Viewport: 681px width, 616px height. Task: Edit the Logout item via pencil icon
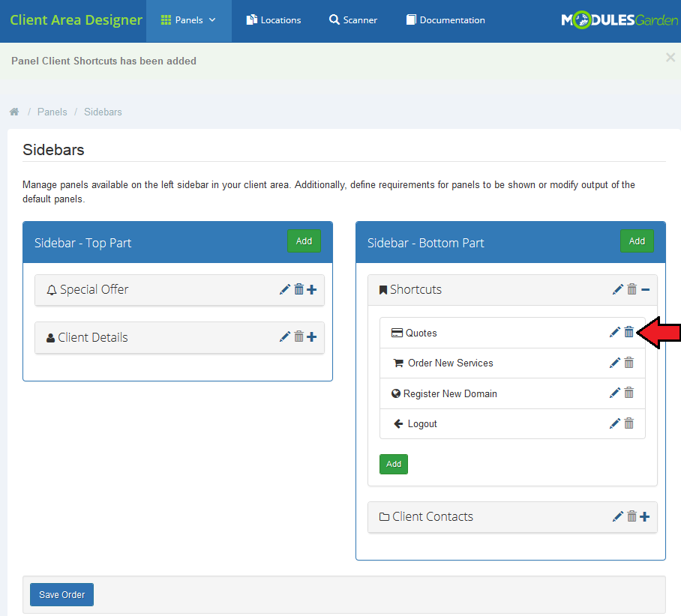[614, 423]
